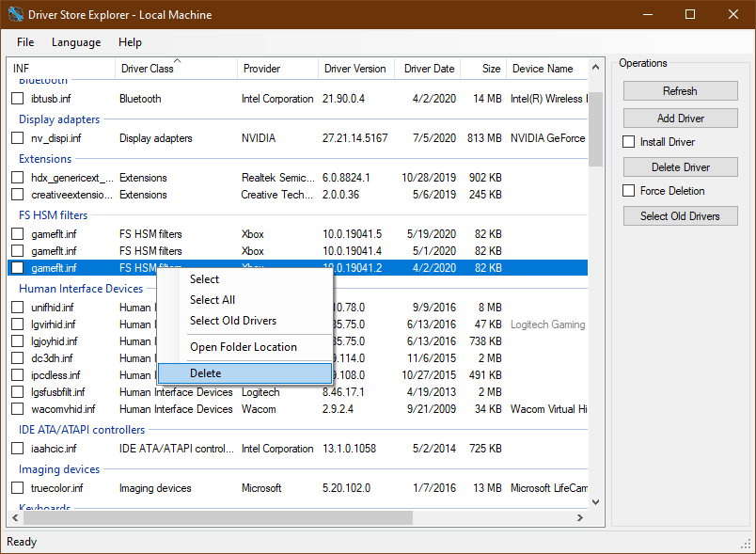Click the Select Old Drivers button

pos(680,215)
